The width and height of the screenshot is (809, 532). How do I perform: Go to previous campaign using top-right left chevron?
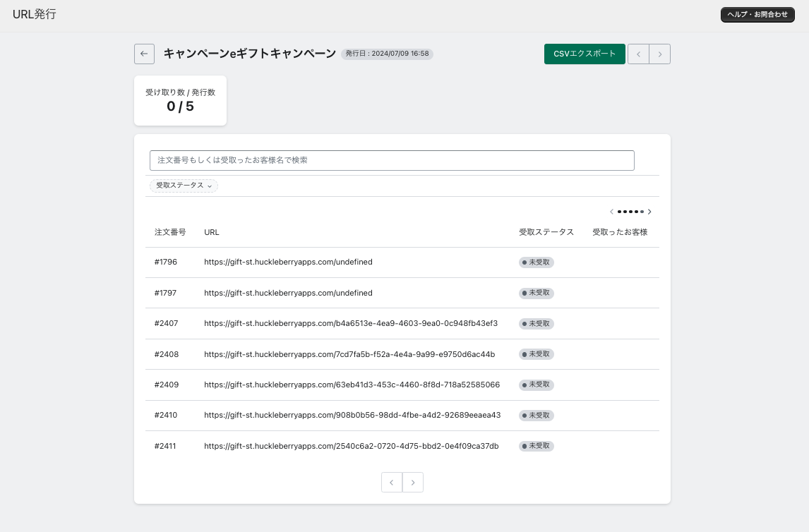pos(638,54)
